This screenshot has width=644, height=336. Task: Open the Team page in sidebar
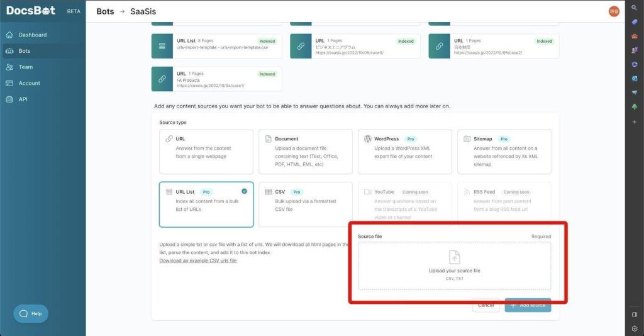point(25,67)
